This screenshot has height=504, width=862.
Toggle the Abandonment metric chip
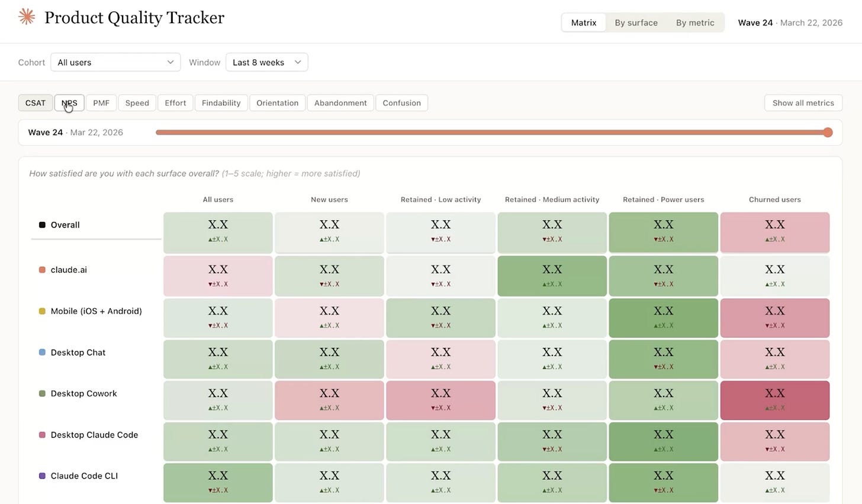pyautogui.click(x=340, y=103)
